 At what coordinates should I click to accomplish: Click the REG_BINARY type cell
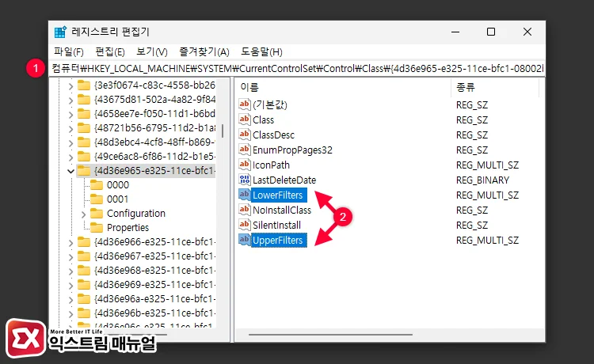pos(482,180)
